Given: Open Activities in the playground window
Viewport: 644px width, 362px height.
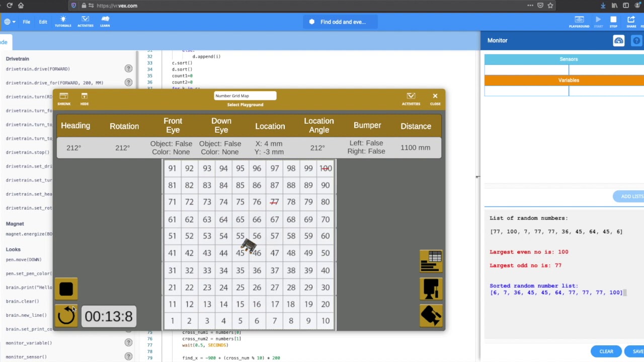Looking at the screenshot, I should pos(411,99).
